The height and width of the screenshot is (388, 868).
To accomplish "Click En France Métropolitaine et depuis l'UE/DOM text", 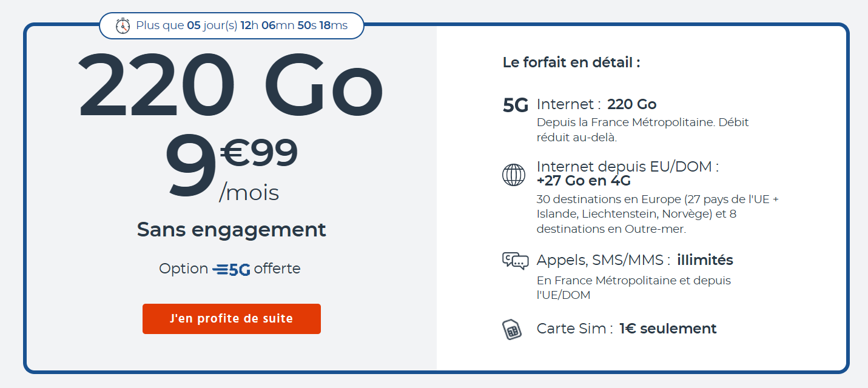I will (x=634, y=288).
